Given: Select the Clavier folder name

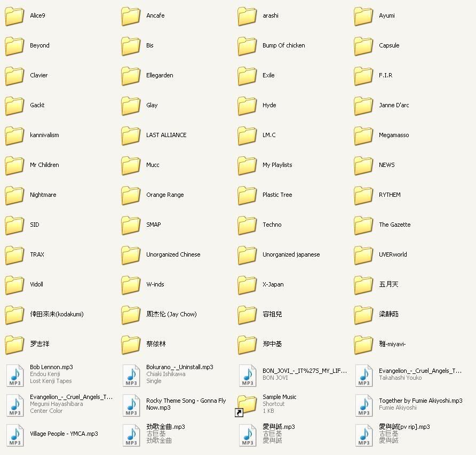Looking at the screenshot, I should [38, 75].
